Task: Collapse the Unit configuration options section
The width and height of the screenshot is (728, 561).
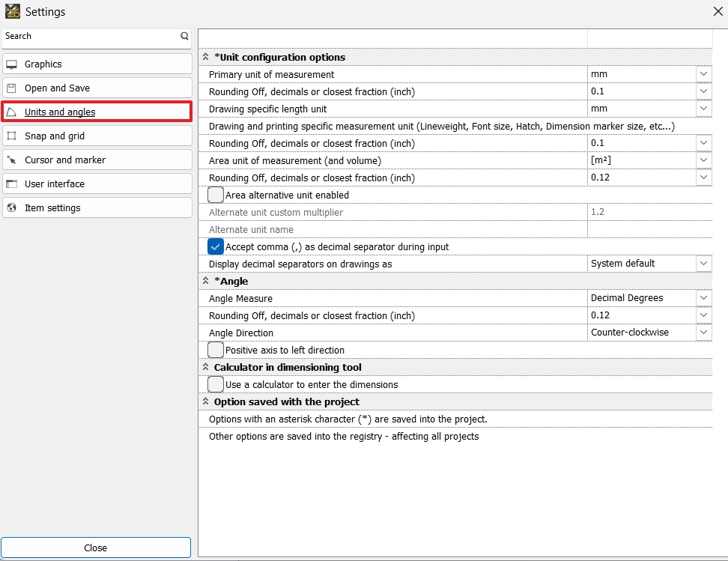Action: (205, 57)
